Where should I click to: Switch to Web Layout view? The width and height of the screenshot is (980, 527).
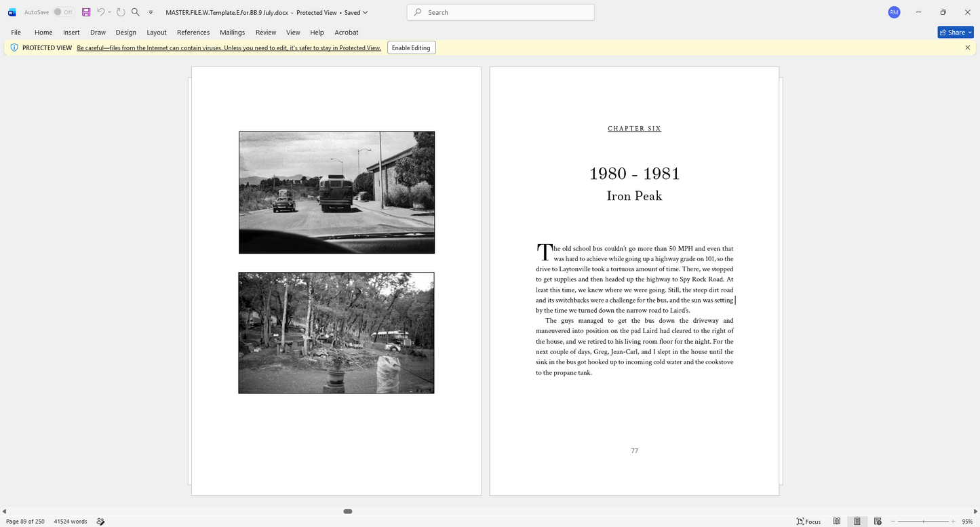(x=878, y=522)
